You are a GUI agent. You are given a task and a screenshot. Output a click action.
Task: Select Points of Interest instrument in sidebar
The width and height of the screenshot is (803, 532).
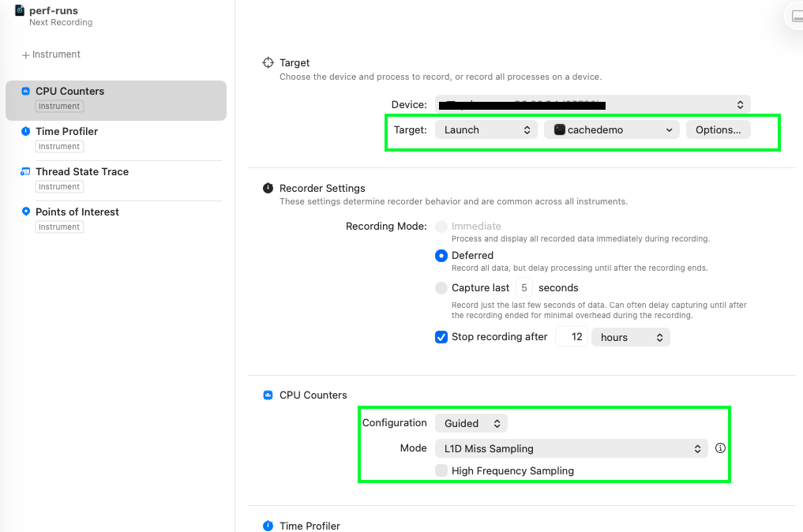click(x=116, y=219)
